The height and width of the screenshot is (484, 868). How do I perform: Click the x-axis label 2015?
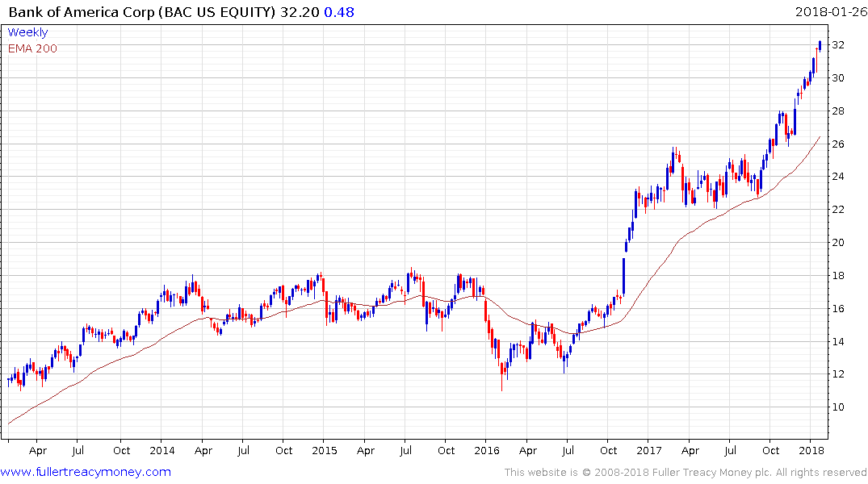325,450
